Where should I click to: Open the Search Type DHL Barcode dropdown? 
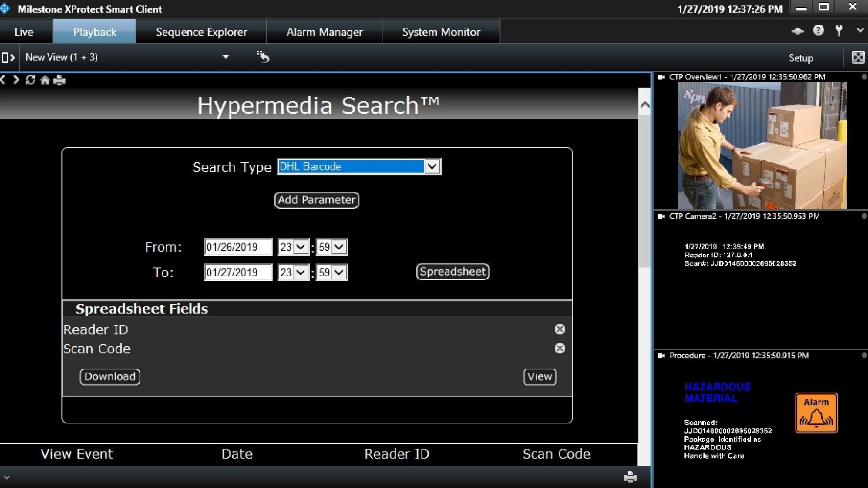[359, 166]
